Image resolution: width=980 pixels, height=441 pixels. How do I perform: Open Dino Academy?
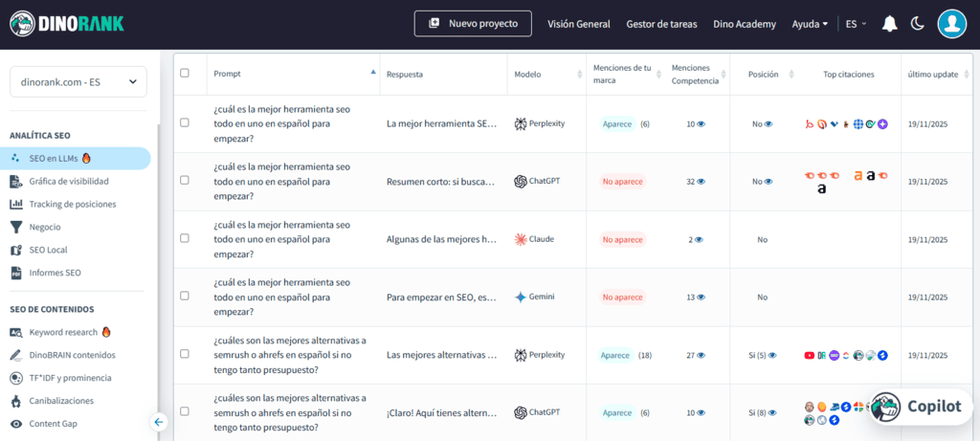[745, 24]
